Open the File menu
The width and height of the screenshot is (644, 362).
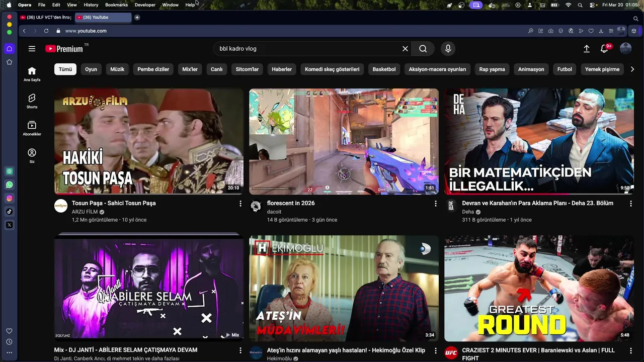click(x=42, y=5)
